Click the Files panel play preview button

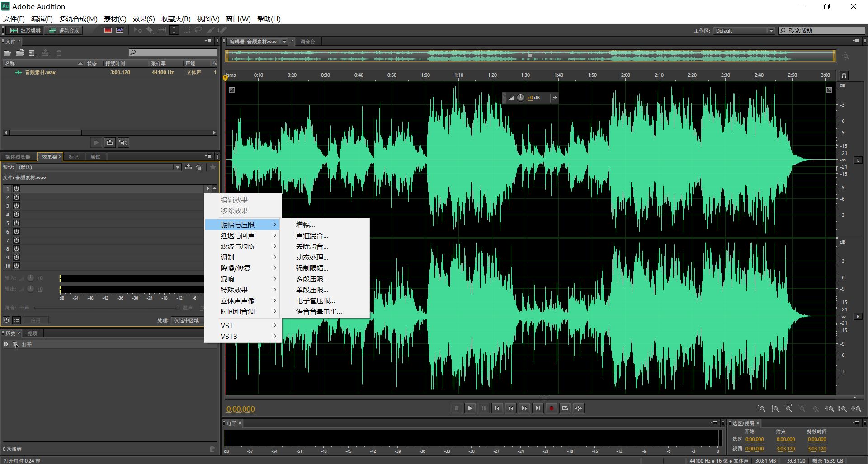96,142
